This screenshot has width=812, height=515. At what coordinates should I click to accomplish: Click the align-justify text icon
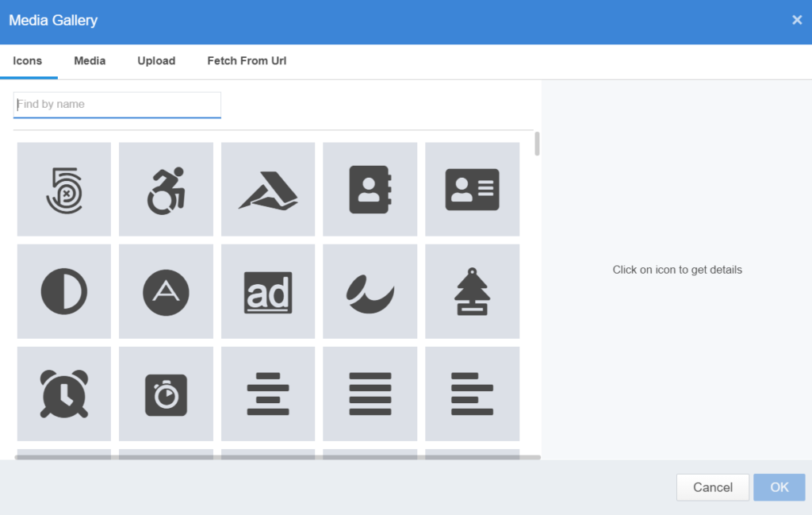370,394
